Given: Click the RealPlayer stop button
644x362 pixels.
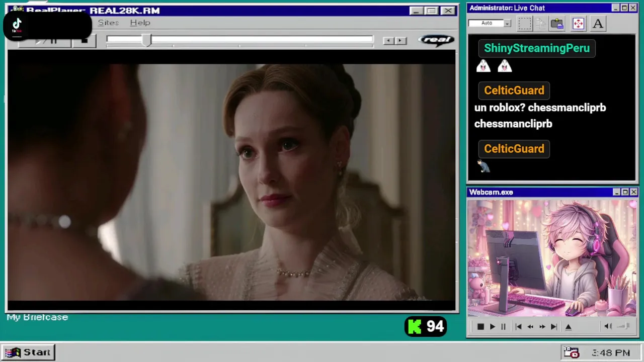Looking at the screenshot, I should pos(84,41).
